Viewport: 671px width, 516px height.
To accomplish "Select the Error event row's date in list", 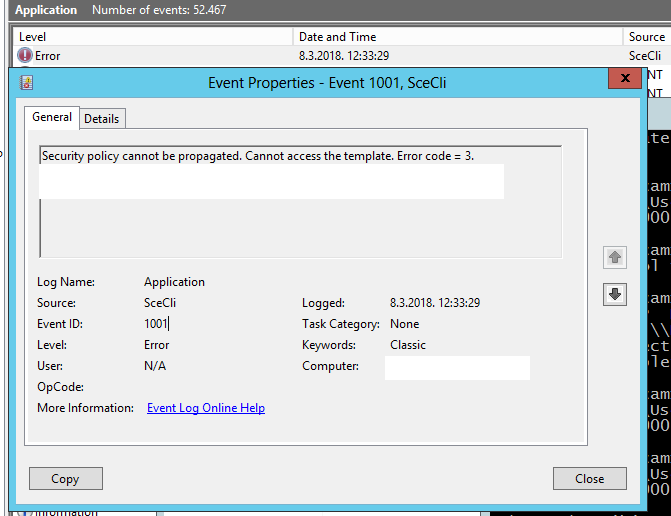I will tap(343, 56).
